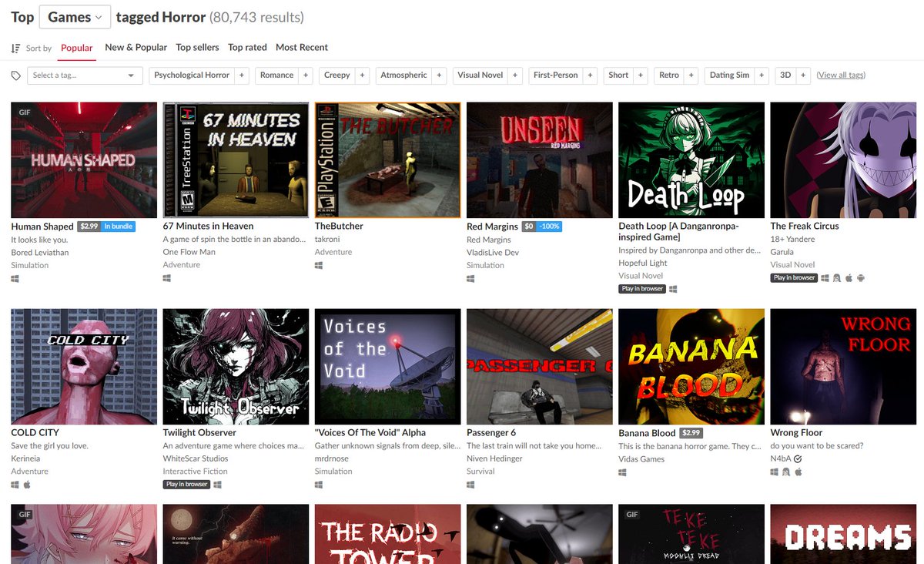Switch to New & Popular sorting
924x564 pixels.
click(x=136, y=47)
